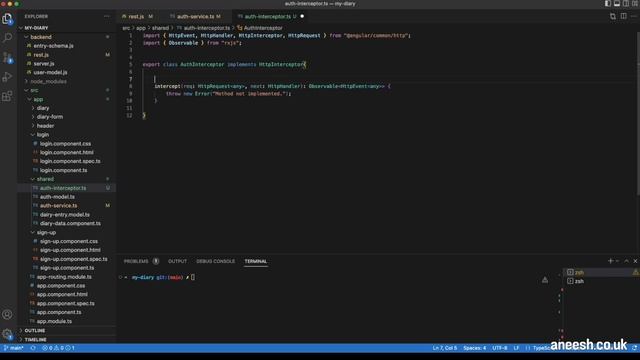Create a new terminal with plus icon
This screenshot has height=360, width=640.
coord(610,261)
